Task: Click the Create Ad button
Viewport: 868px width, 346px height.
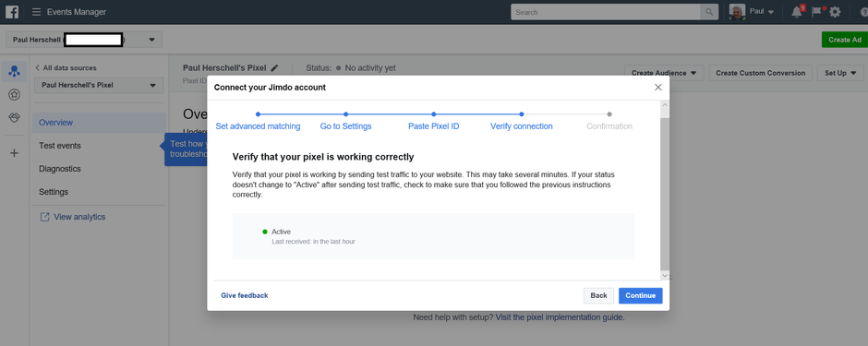Action: (x=845, y=40)
